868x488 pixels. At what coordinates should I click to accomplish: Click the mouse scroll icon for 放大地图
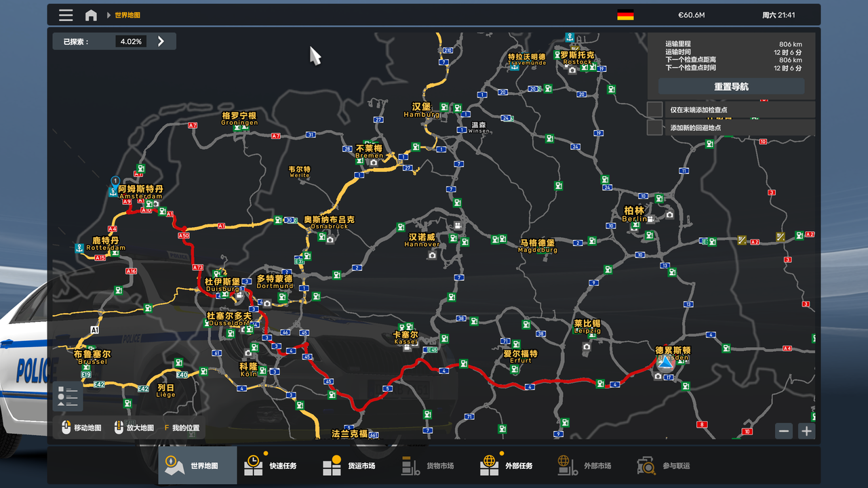[x=119, y=428]
